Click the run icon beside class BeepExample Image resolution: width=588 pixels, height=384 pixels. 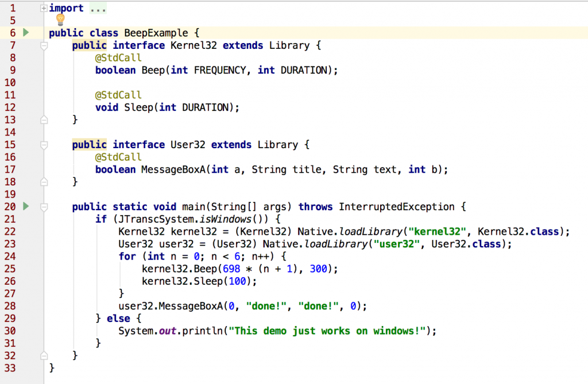coord(25,33)
